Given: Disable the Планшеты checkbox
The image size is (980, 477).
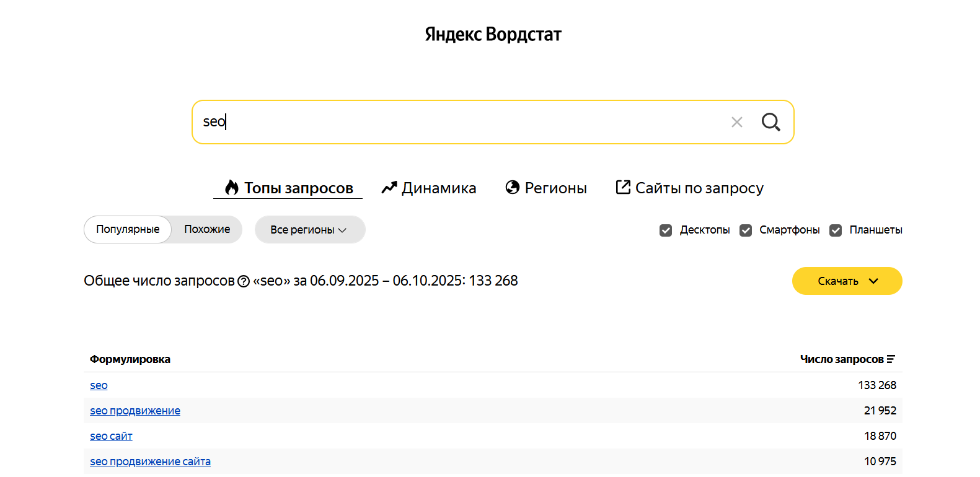Looking at the screenshot, I should 836,230.
